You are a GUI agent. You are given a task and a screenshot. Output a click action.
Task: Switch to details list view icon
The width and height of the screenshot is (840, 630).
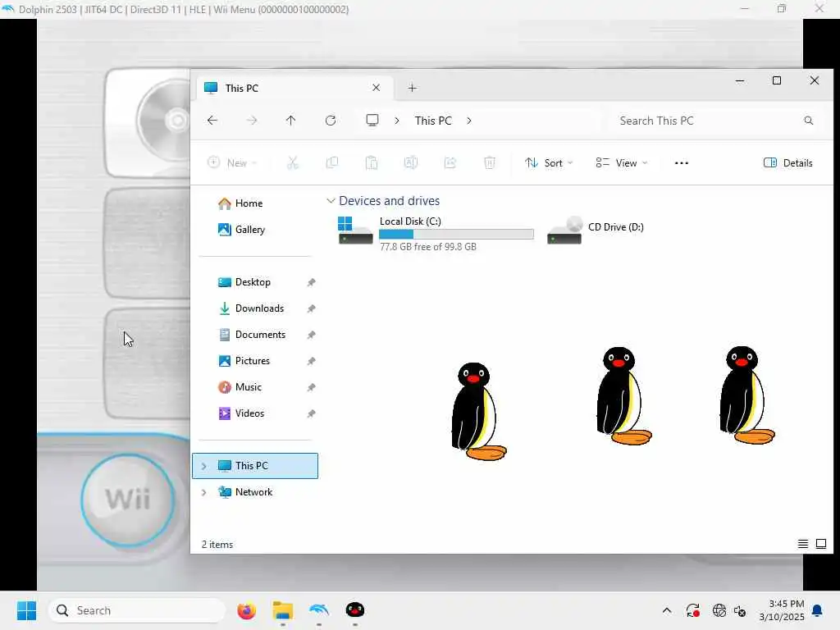(x=802, y=545)
